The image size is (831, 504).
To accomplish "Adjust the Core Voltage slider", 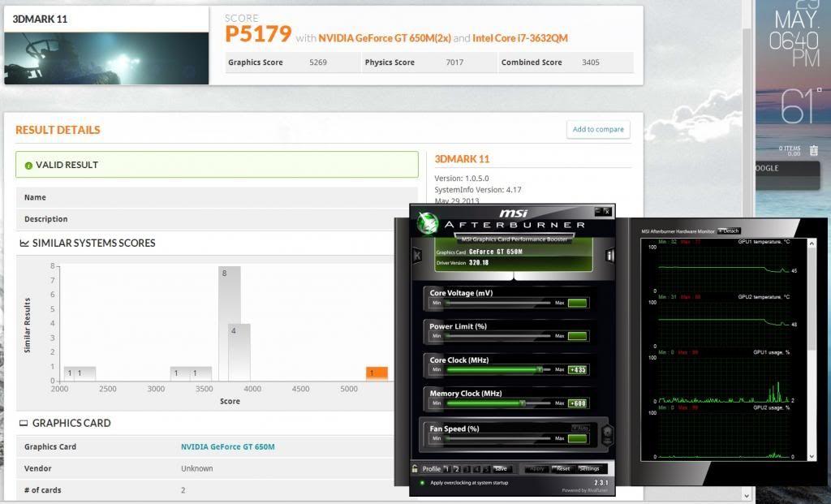I will [498, 304].
